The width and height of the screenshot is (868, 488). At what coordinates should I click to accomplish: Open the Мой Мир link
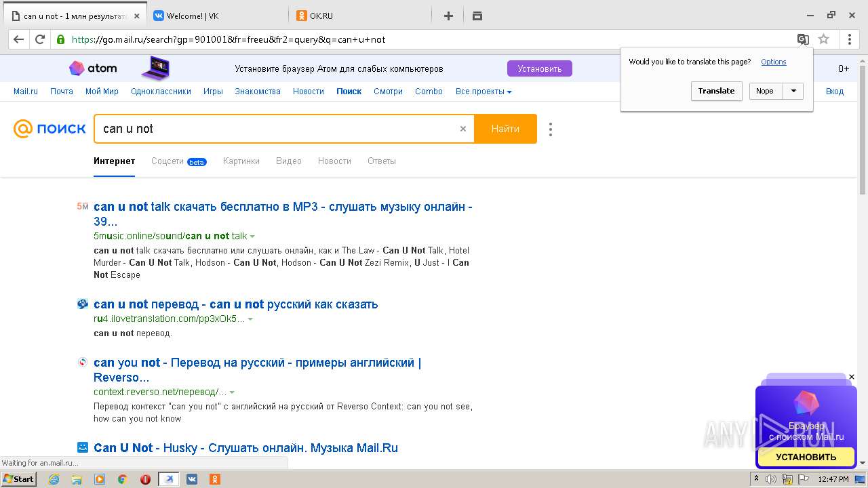(x=102, y=91)
